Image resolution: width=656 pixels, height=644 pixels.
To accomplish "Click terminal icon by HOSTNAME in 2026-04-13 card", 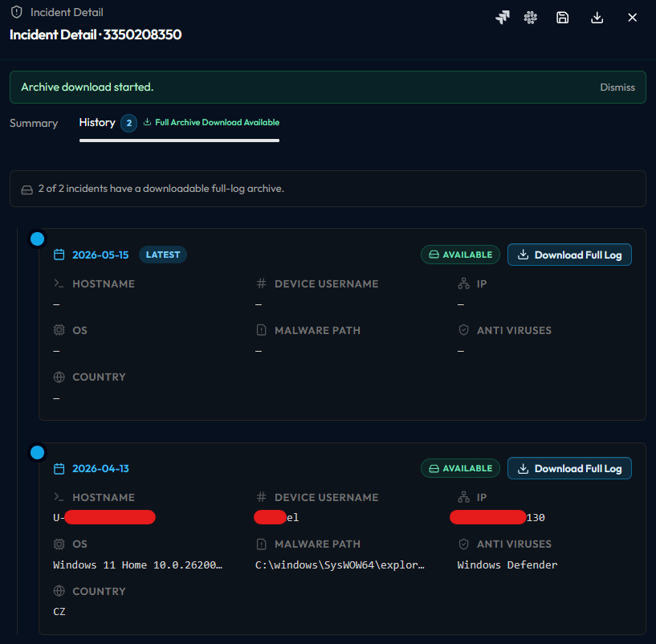I will tap(59, 497).
